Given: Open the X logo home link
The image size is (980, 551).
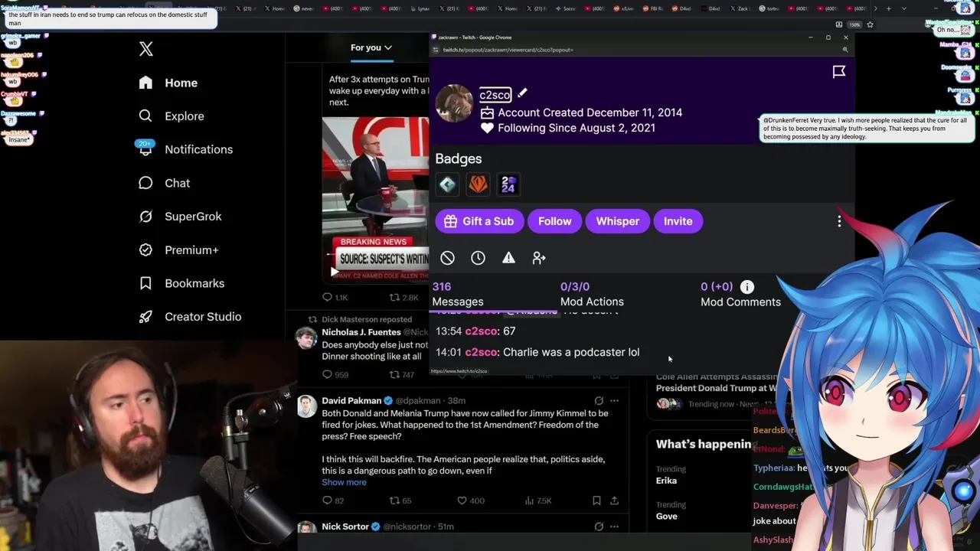Looking at the screenshot, I should (x=146, y=49).
